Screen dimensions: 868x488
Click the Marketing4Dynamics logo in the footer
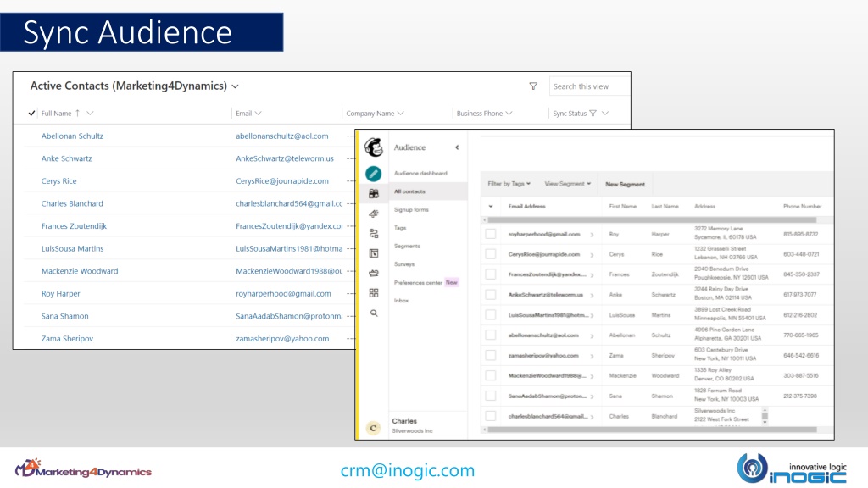tap(83, 469)
